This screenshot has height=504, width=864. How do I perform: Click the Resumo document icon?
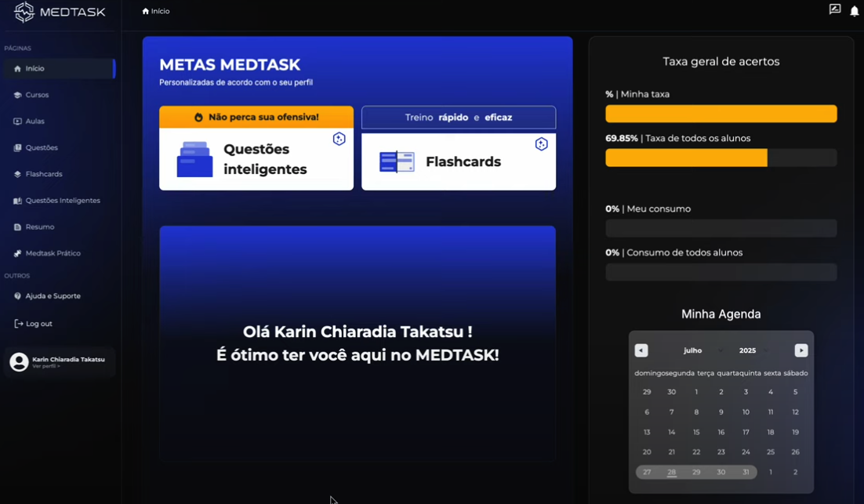[x=17, y=227]
